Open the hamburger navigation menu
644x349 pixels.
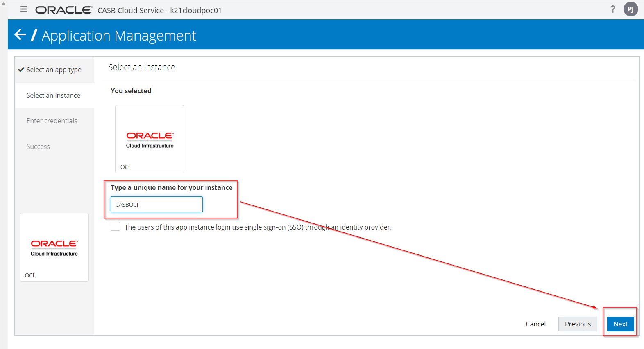[24, 9]
